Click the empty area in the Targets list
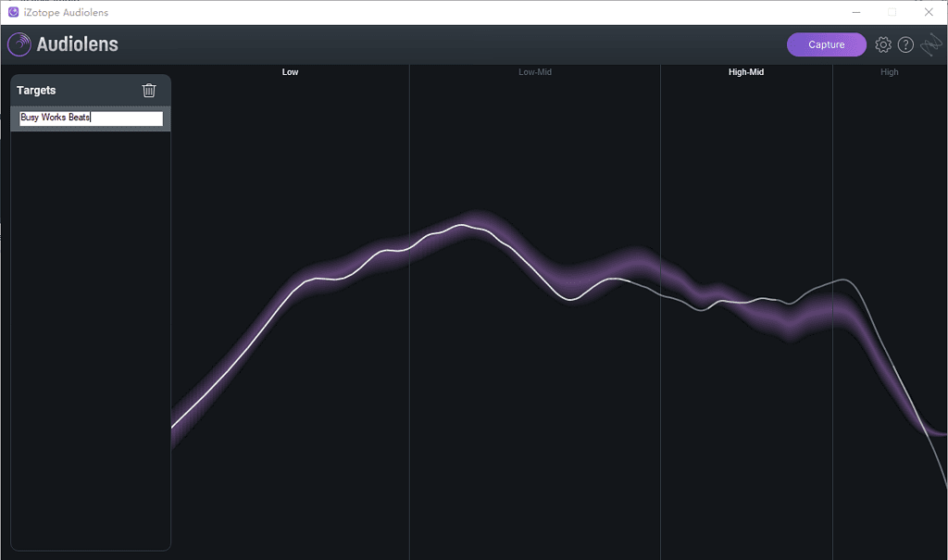Screen dimensions: 948x560 pyautogui.click(x=91, y=333)
